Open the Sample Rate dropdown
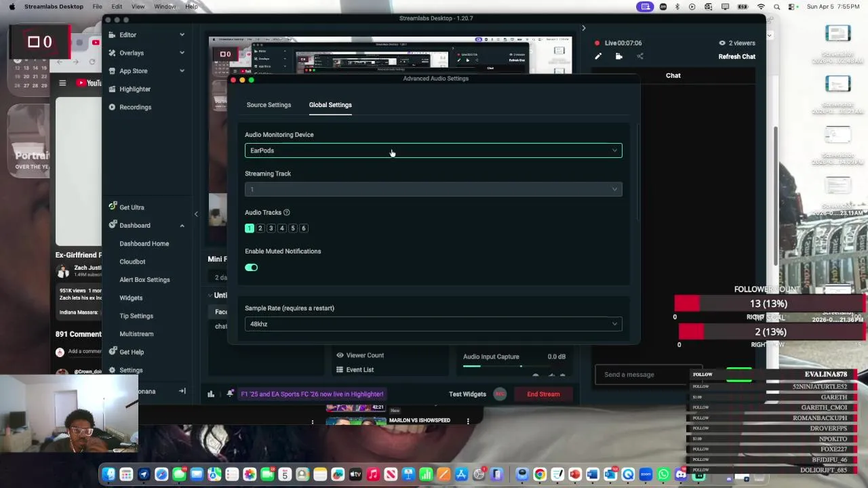868x488 pixels. point(433,324)
